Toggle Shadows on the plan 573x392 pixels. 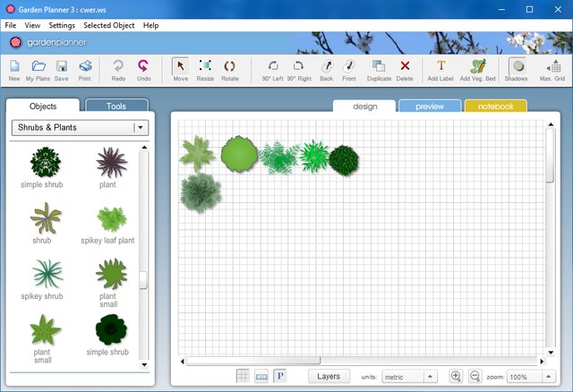pos(517,69)
